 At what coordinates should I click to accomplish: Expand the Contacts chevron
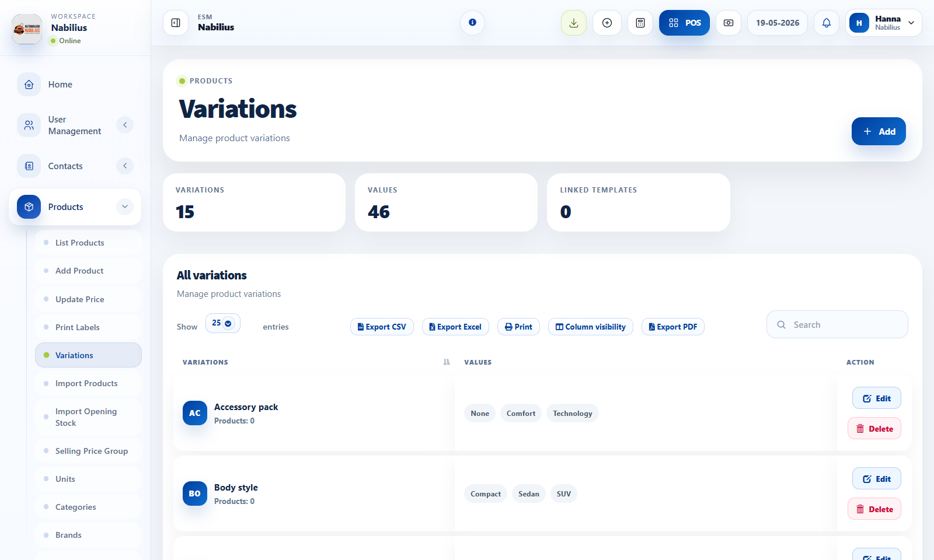pyautogui.click(x=125, y=166)
